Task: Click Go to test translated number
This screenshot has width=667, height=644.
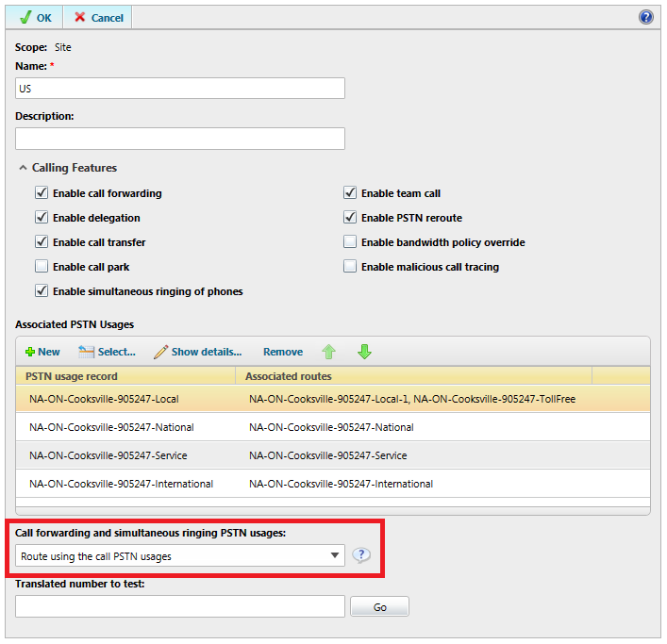Action: click(x=379, y=606)
